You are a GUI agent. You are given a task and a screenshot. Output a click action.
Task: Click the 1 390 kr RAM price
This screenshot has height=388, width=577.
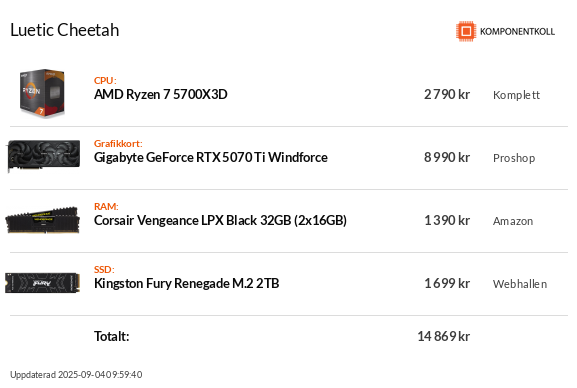point(447,221)
